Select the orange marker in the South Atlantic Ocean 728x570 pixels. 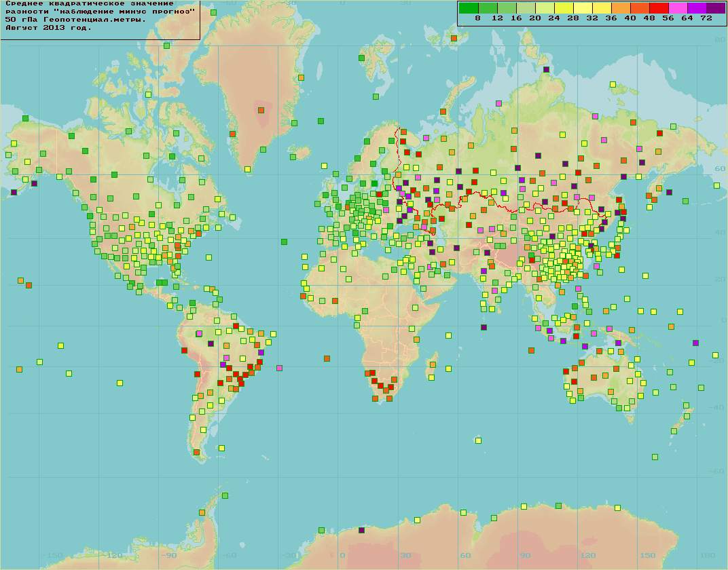point(327,358)
